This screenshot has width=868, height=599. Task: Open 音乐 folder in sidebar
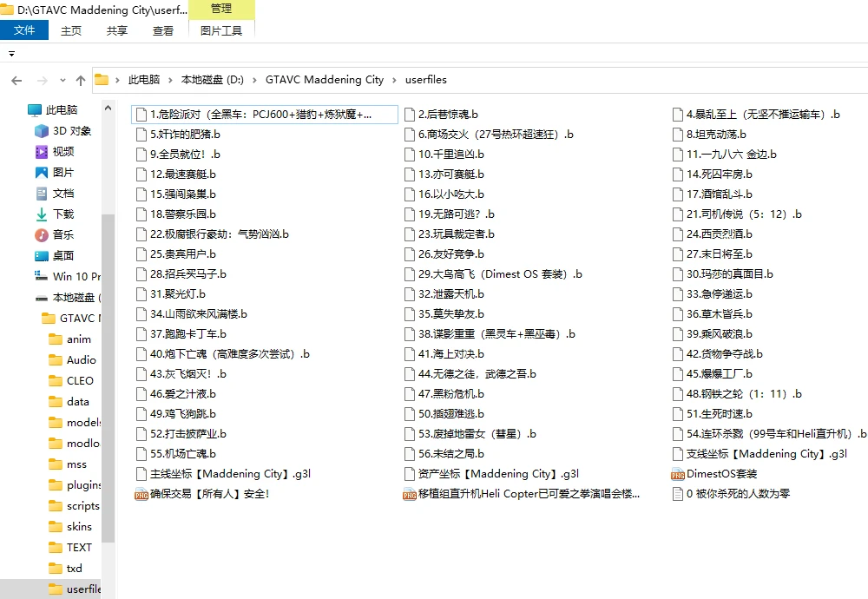point(54,234)
